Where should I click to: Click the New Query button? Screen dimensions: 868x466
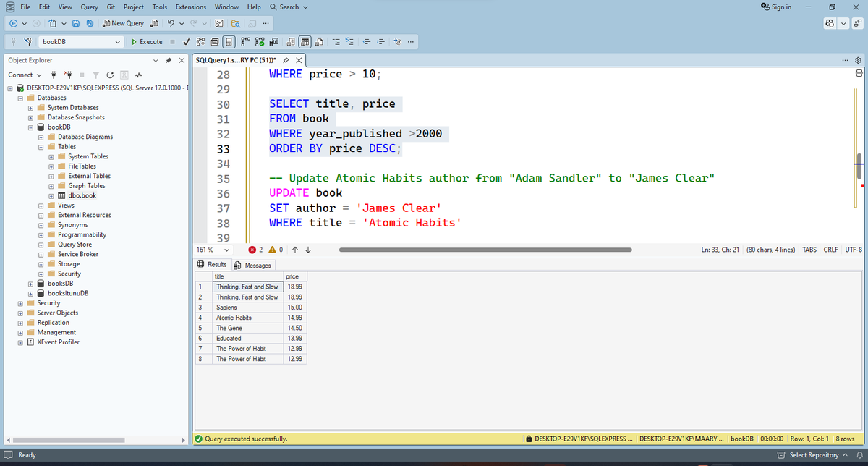pos(123,23)
